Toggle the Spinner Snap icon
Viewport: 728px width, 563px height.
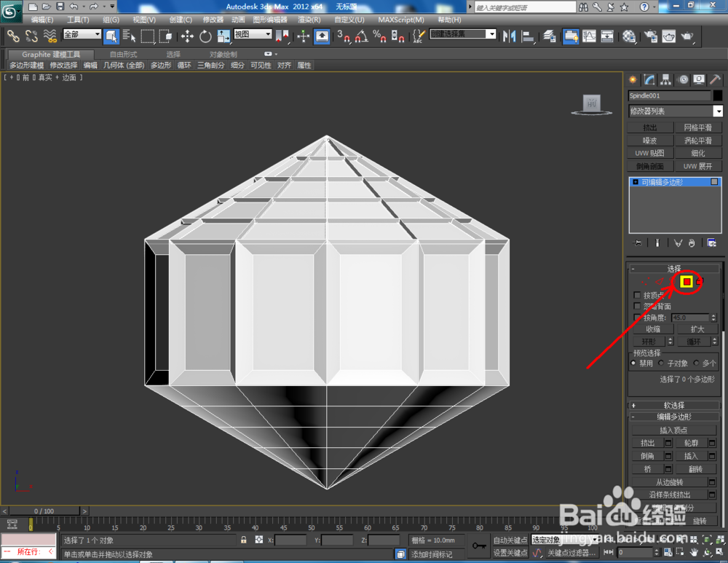click(397, 36)
